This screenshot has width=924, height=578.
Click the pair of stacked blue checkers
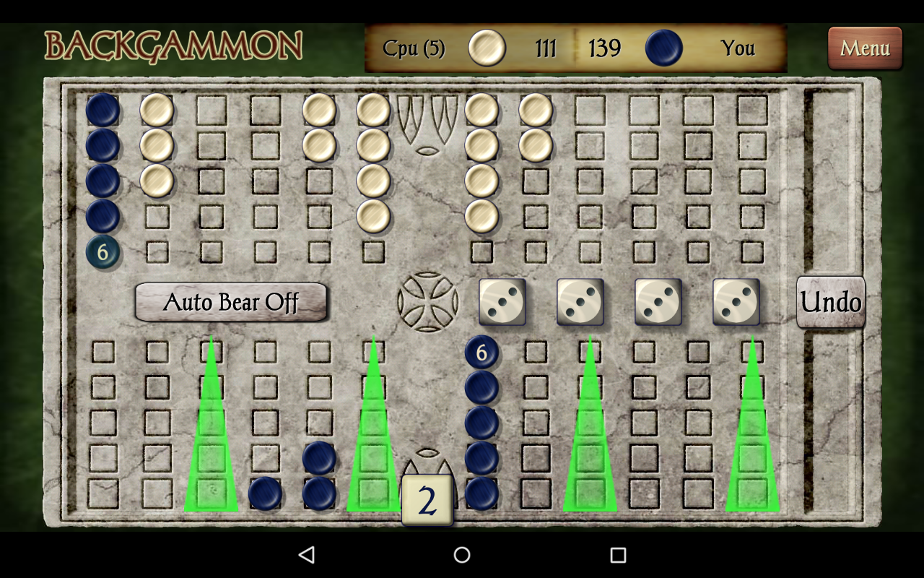pyautogui.click(x=318, y=477)
